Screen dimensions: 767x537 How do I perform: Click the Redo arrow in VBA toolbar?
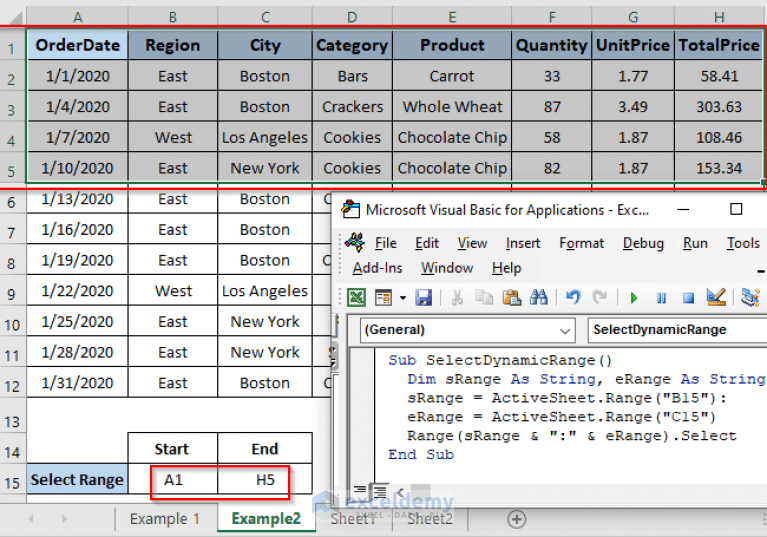pos(599,297)
